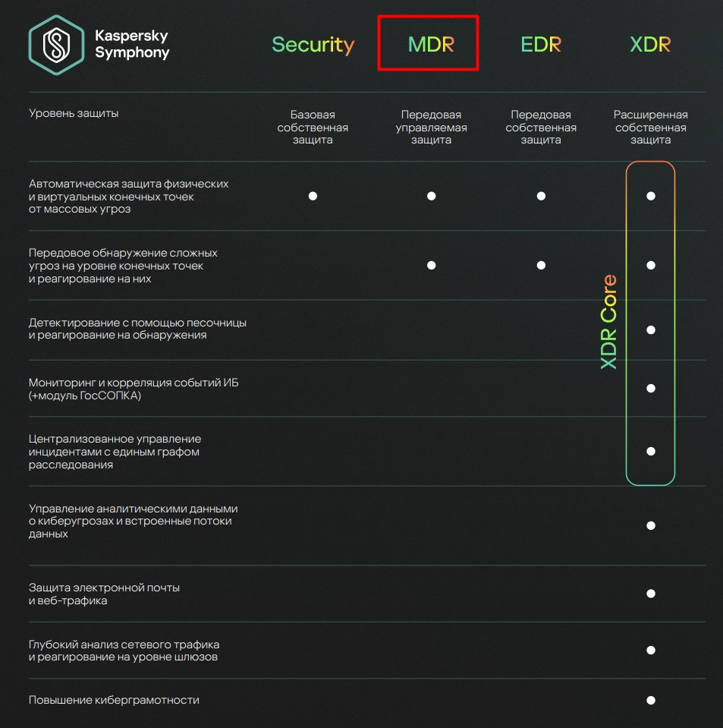
Task: Click 'Глубокий анализ сетевого трафика' row text
Action: click(x=124, y=651)
